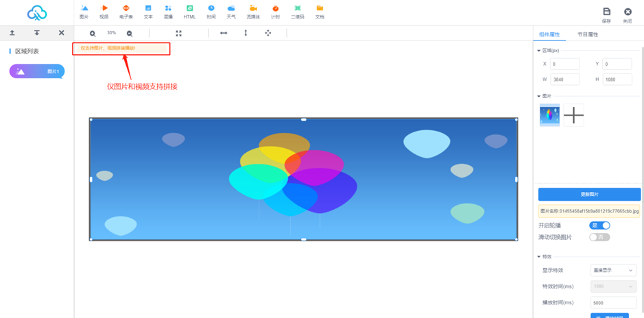Click the plus tile to add image
Viewport: 644px width, 318px height.
(x=573, y=115)
